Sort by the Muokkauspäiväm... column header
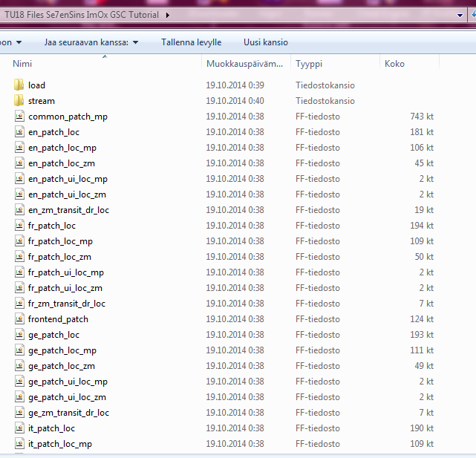The height and width of the screenshot is (458, 476). 244,64
